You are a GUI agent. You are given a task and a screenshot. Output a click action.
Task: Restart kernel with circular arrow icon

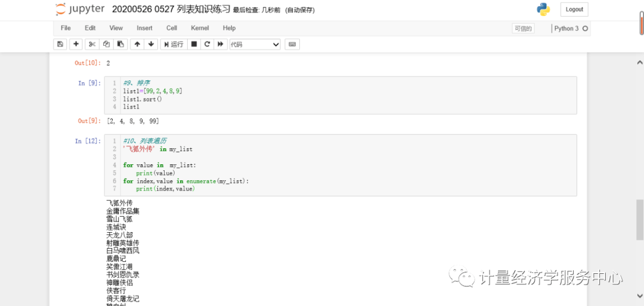coord(208,44)
